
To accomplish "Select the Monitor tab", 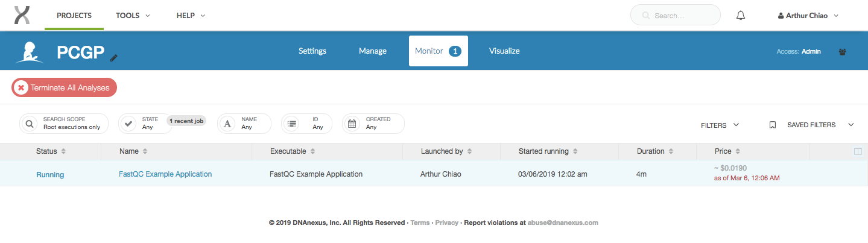I will [x=439, y=51].
